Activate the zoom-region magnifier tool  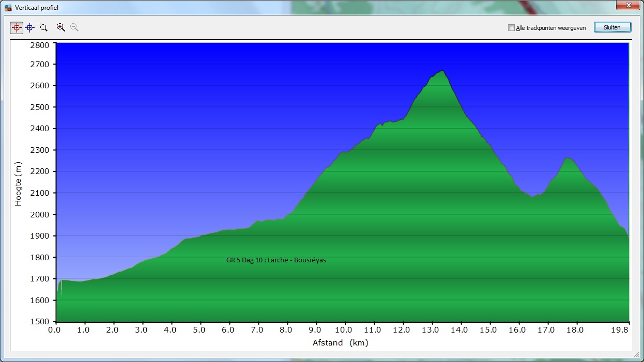point(43,27)
